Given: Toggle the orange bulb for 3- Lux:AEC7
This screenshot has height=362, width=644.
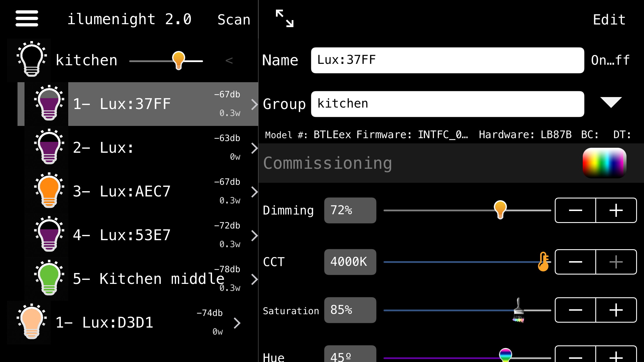Looking at the screenshot, I should click(x=49, y=190).
